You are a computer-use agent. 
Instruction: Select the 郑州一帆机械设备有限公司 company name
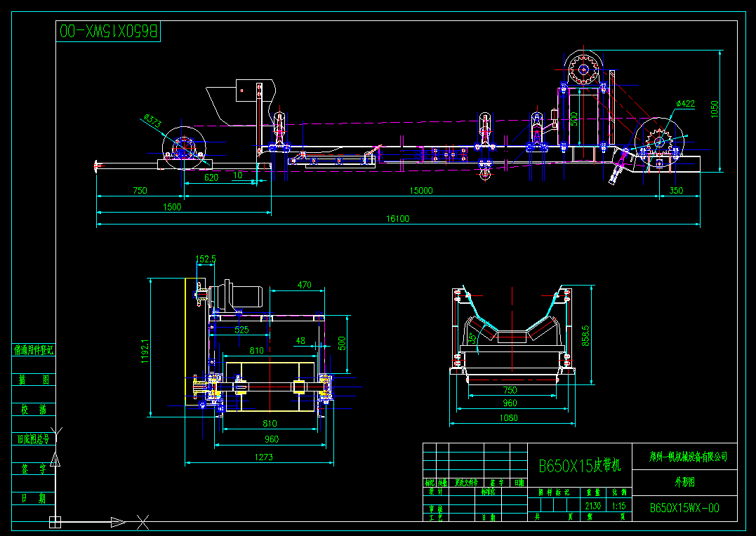click(688, 457)
